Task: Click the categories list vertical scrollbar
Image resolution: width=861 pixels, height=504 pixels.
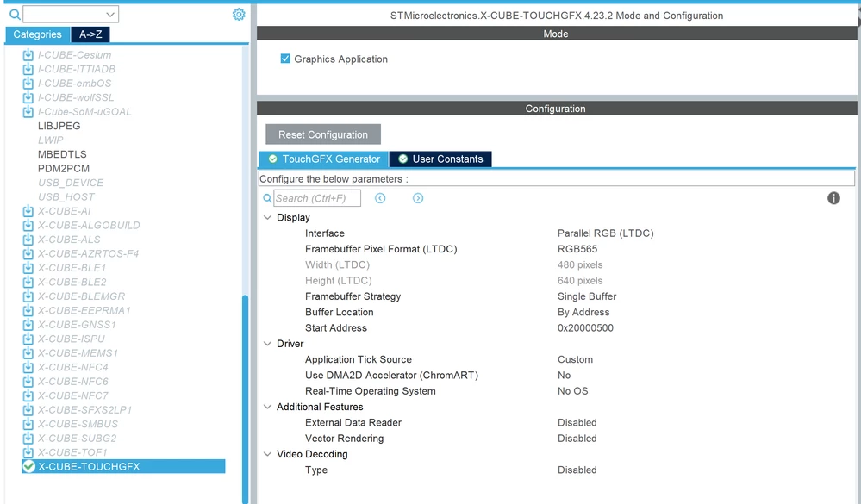Action: coord(245,399)
